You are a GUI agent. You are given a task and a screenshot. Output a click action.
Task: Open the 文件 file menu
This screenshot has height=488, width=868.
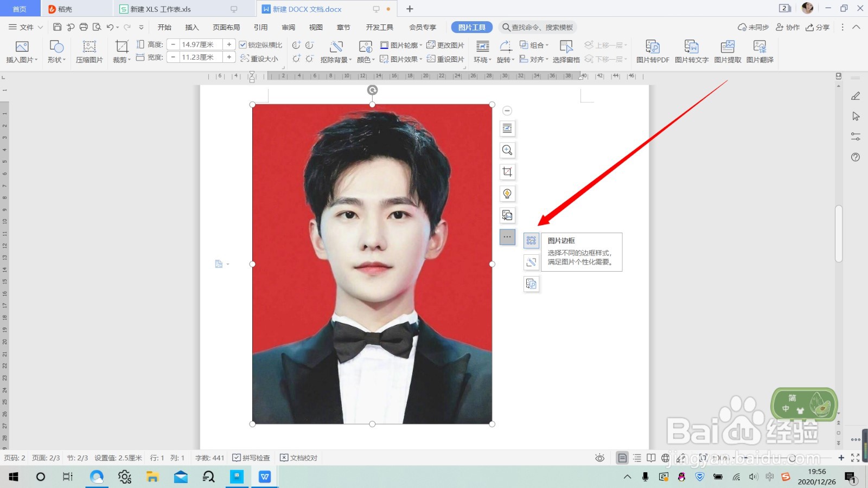point(25,27)
